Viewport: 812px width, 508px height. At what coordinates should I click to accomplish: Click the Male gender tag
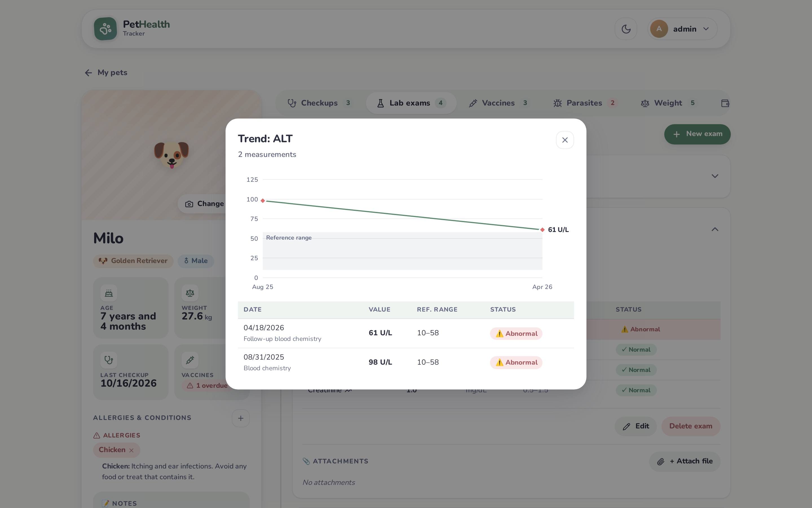196,261
